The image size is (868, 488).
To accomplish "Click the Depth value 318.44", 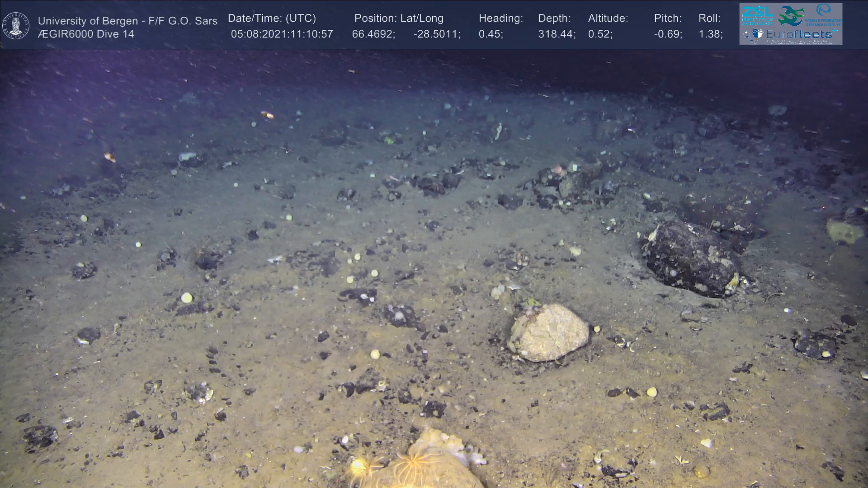I will pos(557,34).
